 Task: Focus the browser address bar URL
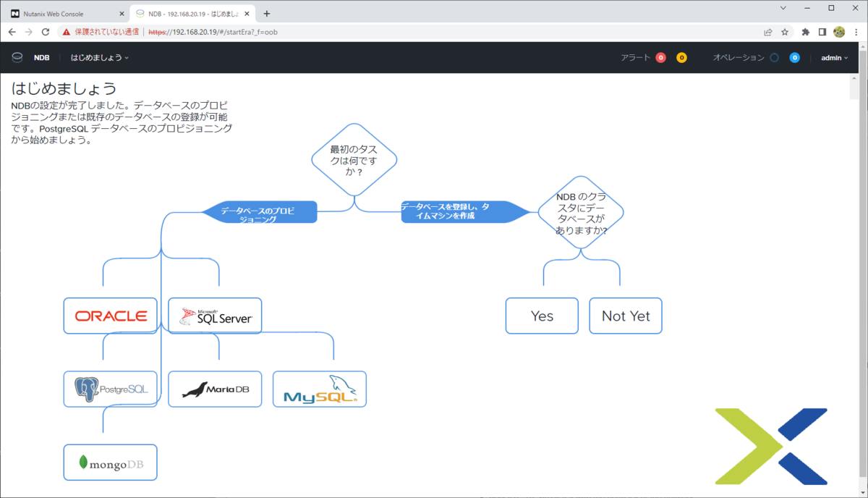(x=213, y=33)
